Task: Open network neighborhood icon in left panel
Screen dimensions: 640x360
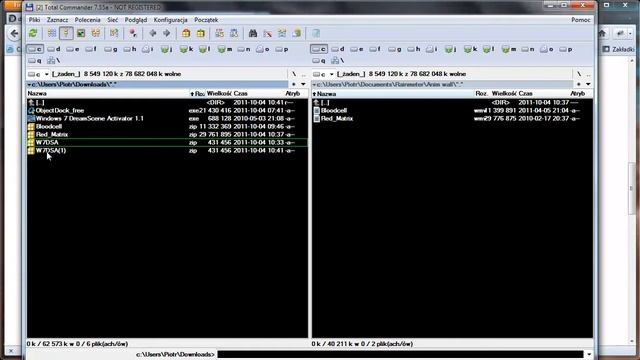Action: [x=53, y=60]
